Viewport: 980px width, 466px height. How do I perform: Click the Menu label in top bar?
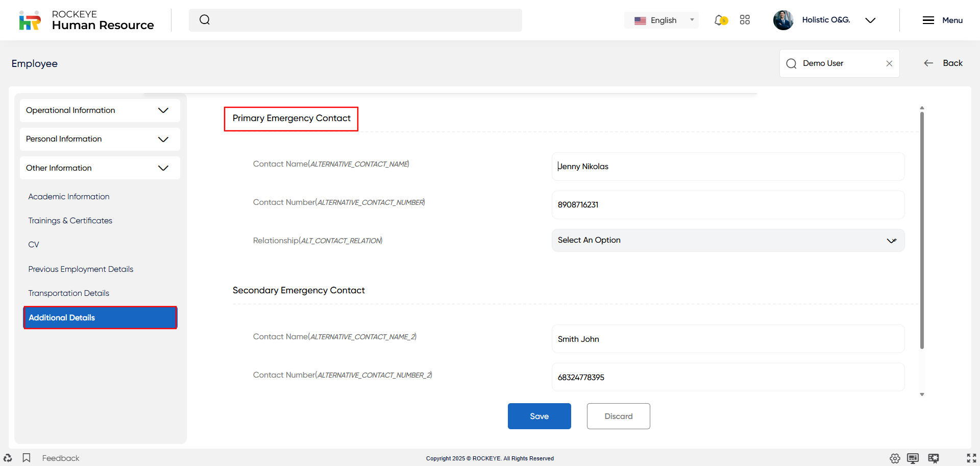tap(952, 20)
